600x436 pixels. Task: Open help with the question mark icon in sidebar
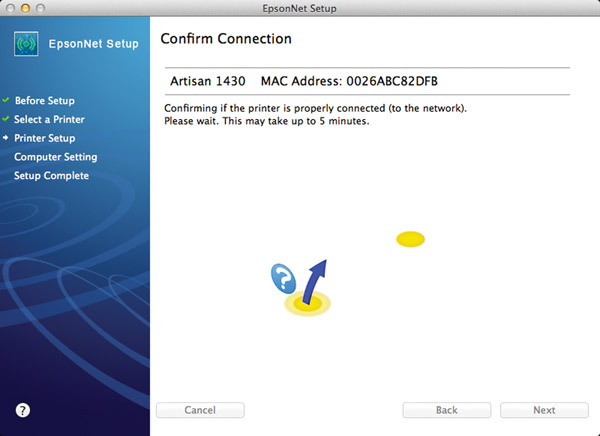point(23,410)
